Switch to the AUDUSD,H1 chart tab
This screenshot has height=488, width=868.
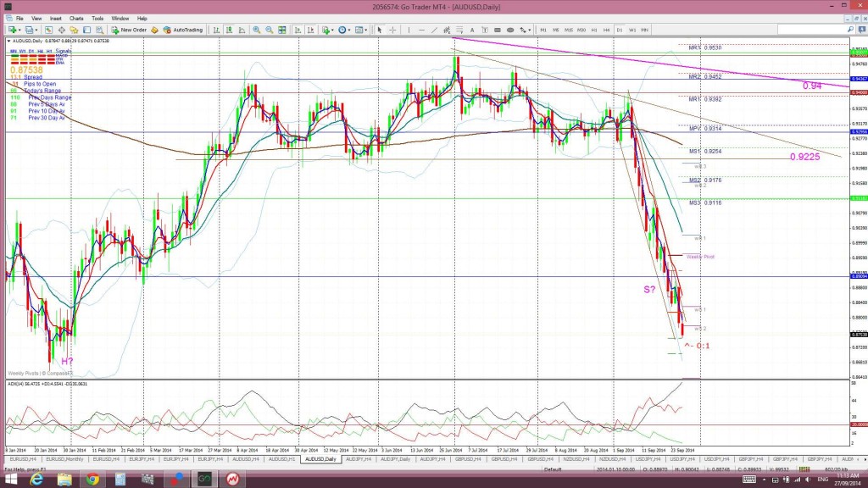pyautogui.click(x=281, y=459)
